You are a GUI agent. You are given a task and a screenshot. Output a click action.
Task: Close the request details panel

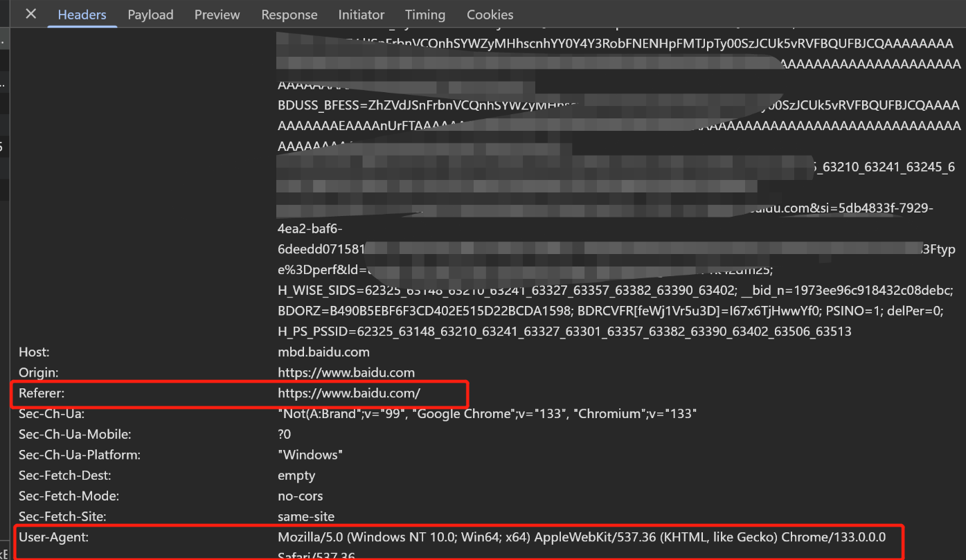coord(30,14)
